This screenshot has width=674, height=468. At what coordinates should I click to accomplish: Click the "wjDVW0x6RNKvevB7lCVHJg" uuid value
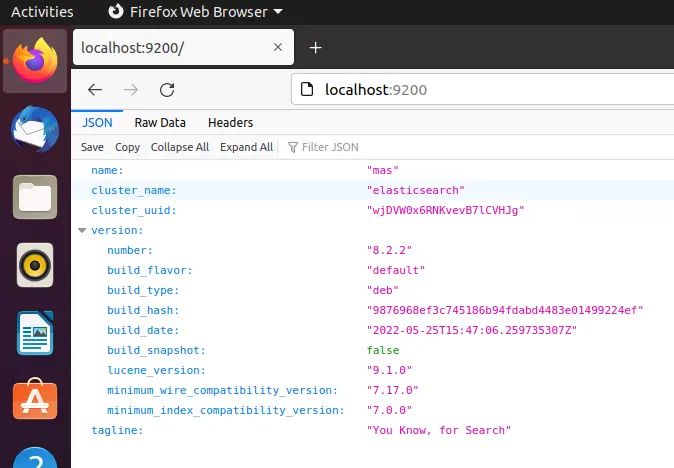[446, 210]
